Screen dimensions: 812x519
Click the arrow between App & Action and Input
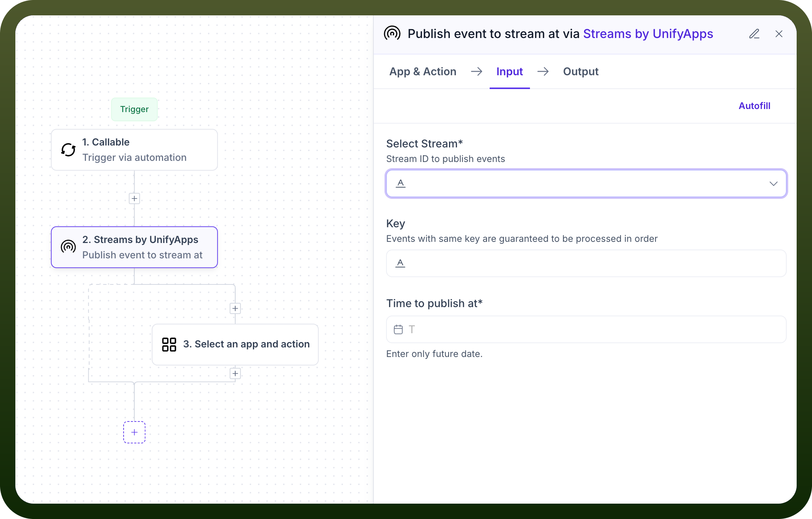pos(477,71)
